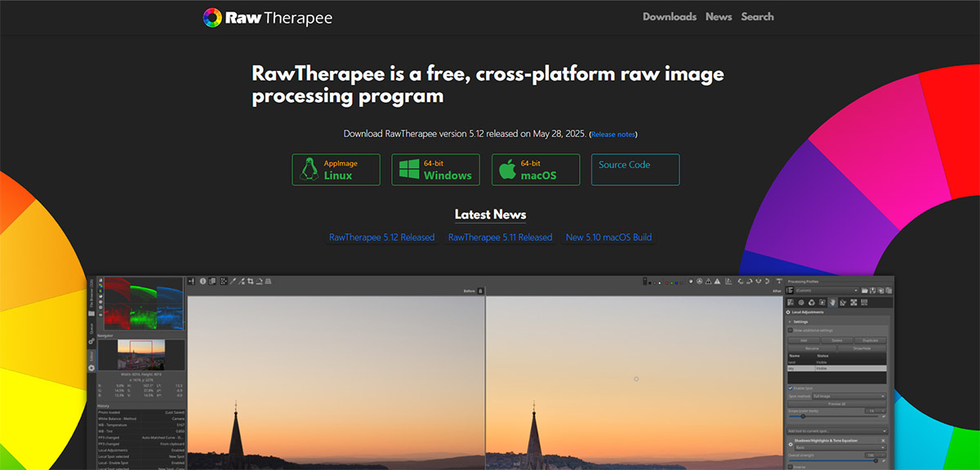Open the Basic complexity dropdown
This screenshot has height=470, width=980.
click(x=840, y=447)
